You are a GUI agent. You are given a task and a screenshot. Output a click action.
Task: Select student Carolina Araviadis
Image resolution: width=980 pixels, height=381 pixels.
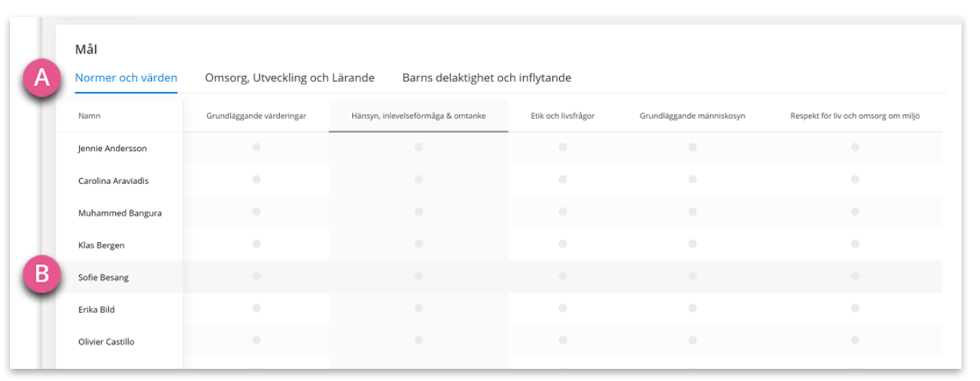(x=113, y=181)
